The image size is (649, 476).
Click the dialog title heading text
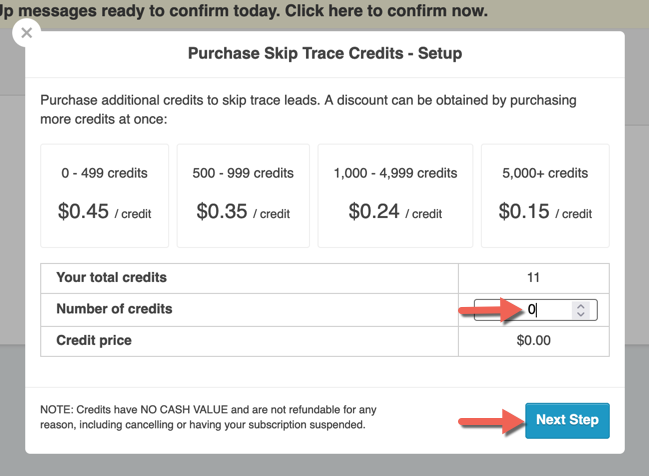(x=325, y=53)
